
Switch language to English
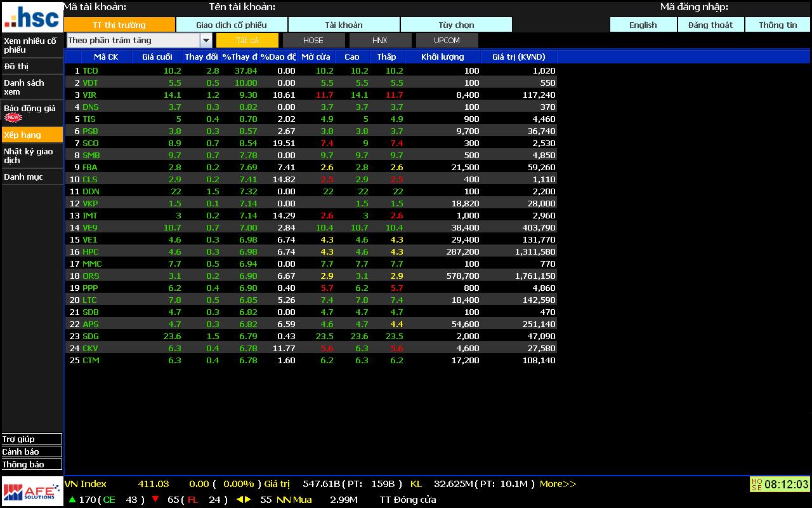(643, 25)
